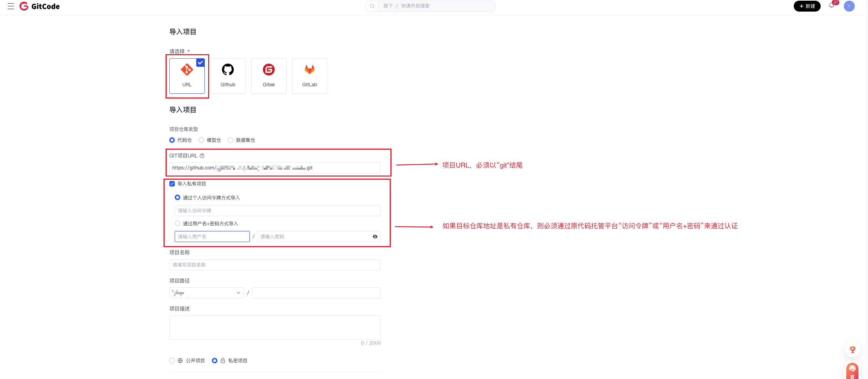The height and width of the screenshot is (379, 868).
Task: Uncheck the 导入私有项目 checkbox
Action: click(x=172, y=184)
